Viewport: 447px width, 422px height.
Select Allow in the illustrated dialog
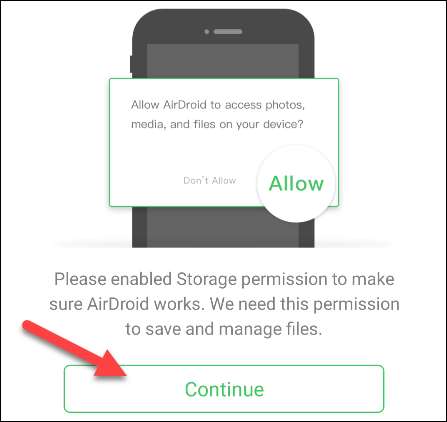coord(296,183)
